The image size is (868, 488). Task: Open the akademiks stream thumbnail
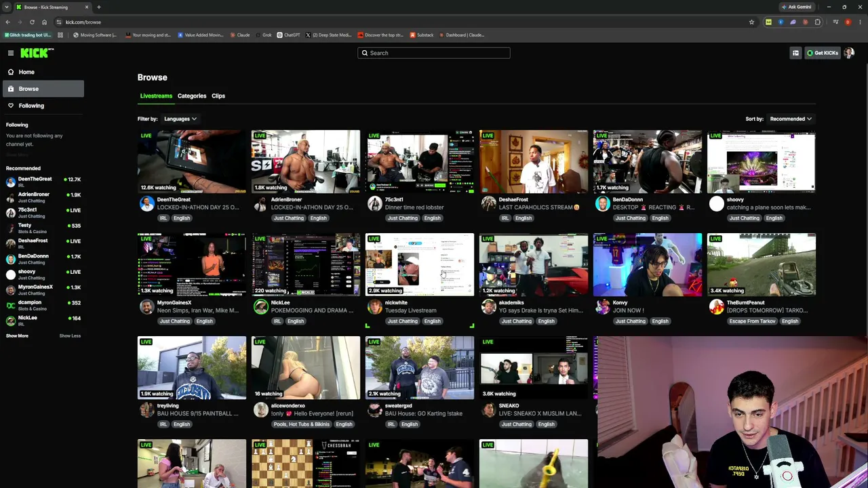(534, 265)
